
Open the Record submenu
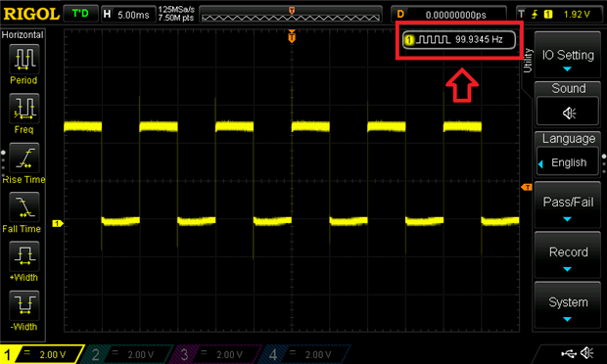point(568,255)
